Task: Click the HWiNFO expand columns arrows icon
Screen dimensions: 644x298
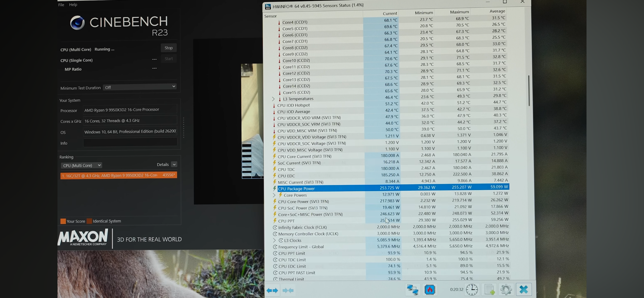Action: click(272, 290)
